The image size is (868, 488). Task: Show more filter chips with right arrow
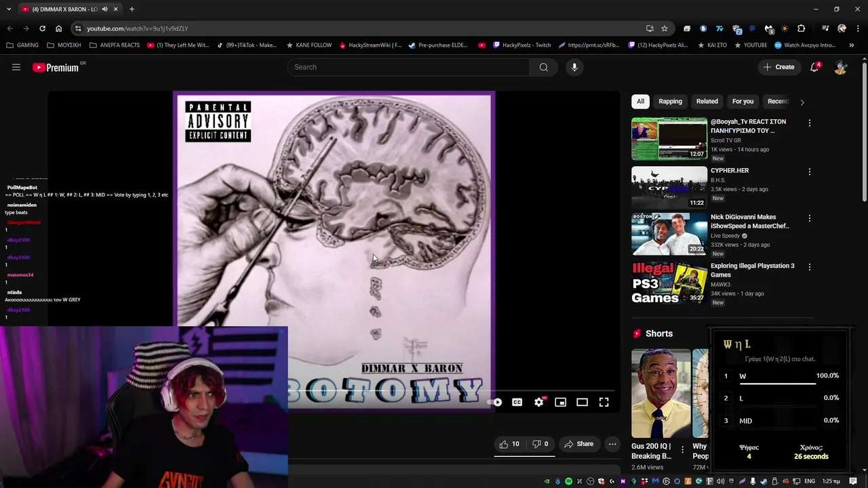coord(802,102)
